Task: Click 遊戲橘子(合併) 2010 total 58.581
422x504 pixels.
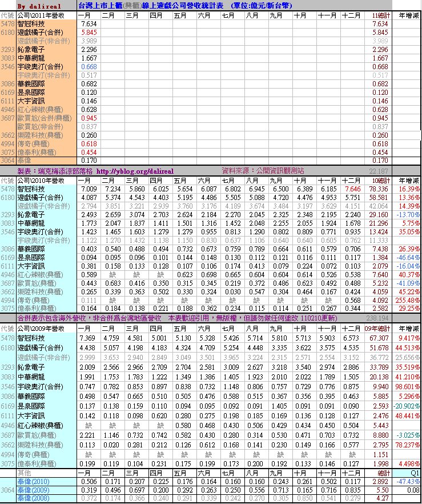Action: (x=379, y=198)
